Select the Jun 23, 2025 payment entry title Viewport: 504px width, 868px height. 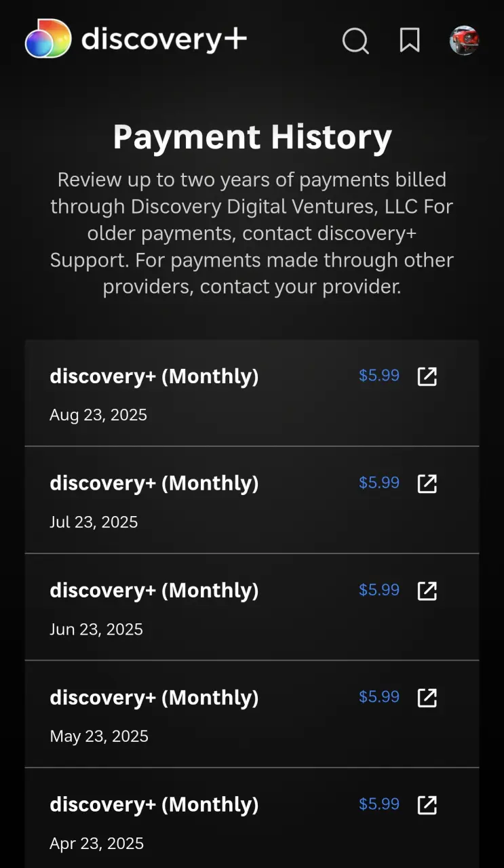pos(154,591)
